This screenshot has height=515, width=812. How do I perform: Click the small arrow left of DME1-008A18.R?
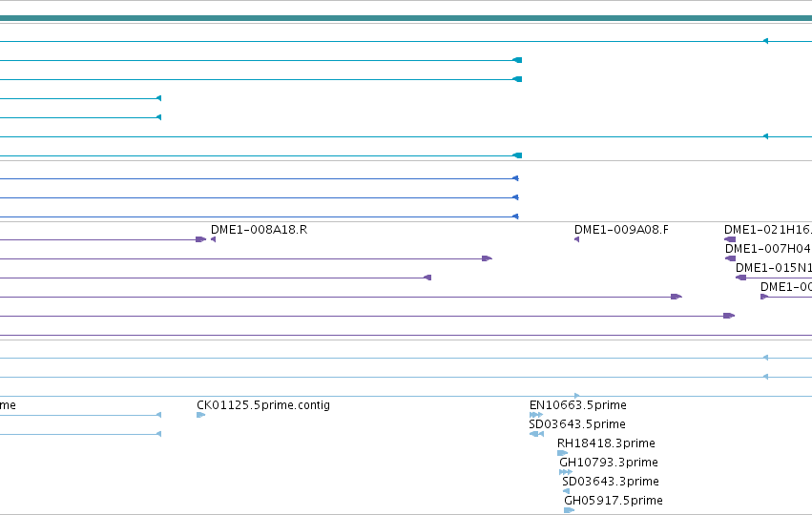[213, 239]
